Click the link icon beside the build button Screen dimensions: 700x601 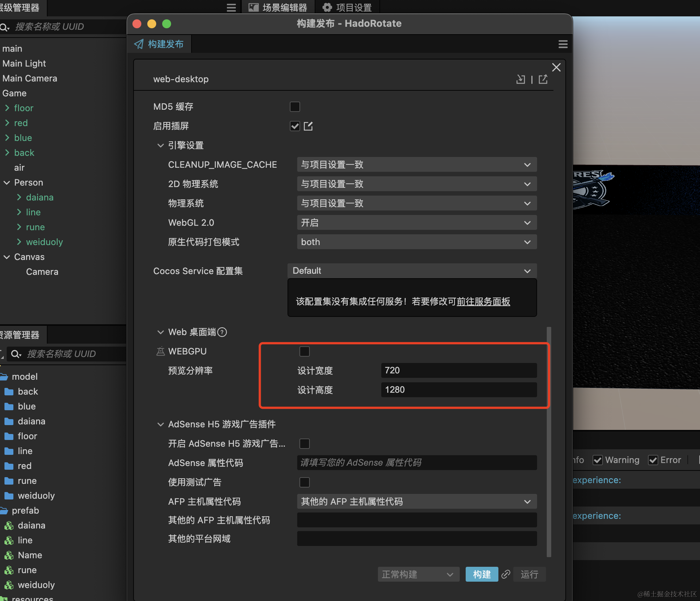(x=506, y=574)
